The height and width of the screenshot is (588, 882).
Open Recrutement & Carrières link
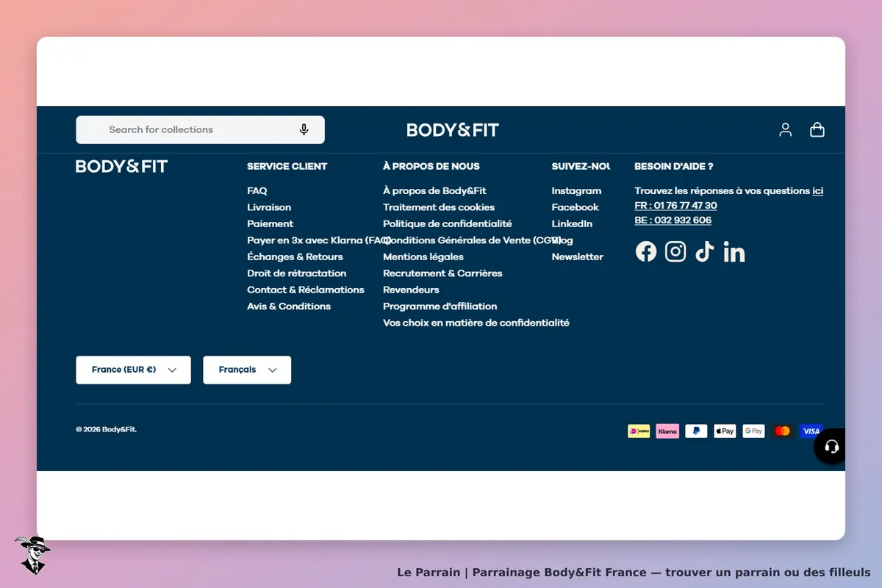(442, 273)
